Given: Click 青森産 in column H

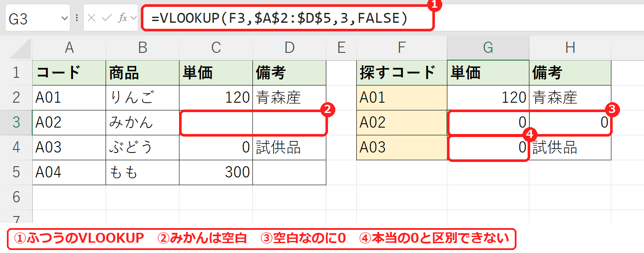Looking at the screenshot, I should click(x=570, y=98).
